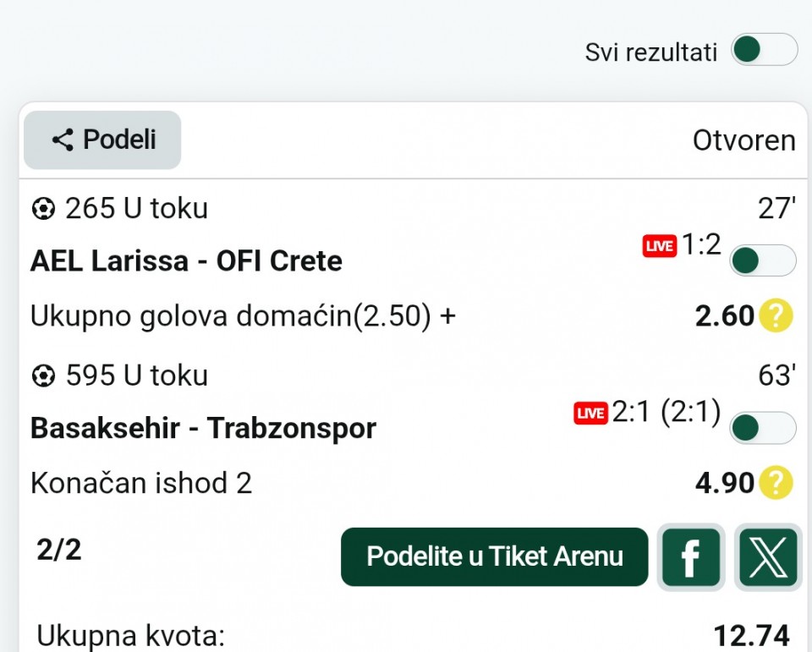Select the Ukupno golova domaćin(2.50) + bet
Image resolution: width=812 pixels, height=652 pixels.
click(243, 316)
